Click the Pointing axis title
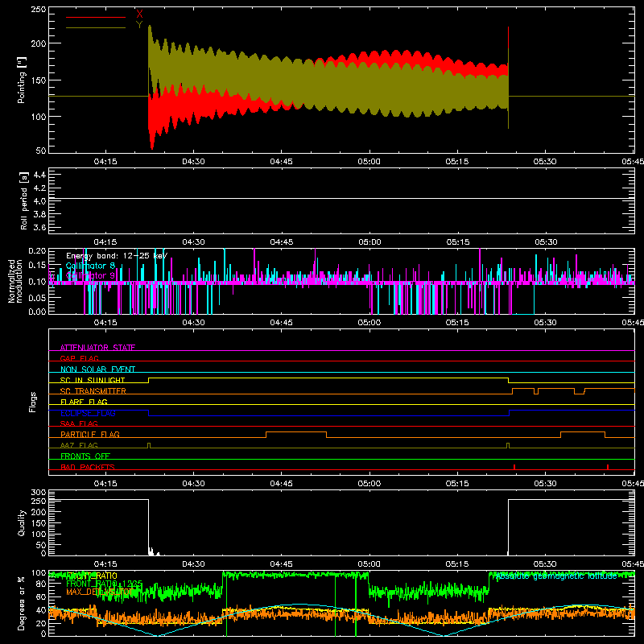The height and width of the screenshot is (644, 644). pos(22,80)
